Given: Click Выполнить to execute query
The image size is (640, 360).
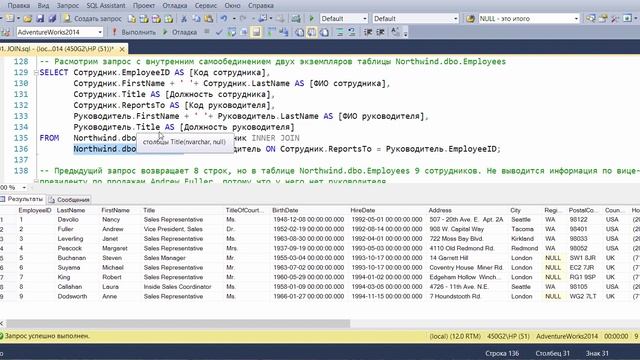Looking at the screenshot, I should click(x=133, y=32).
